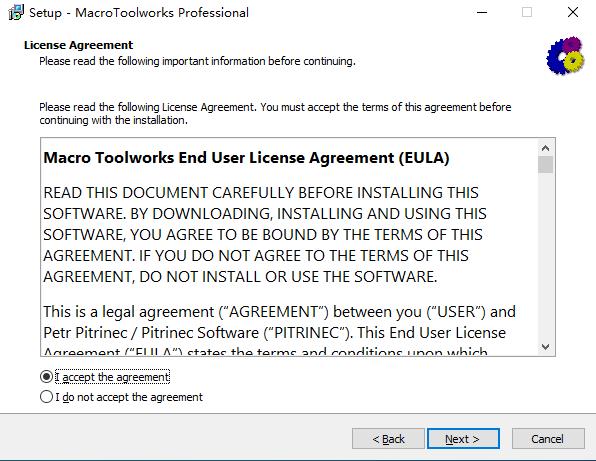Click the empty scrollbar track below the thumb
The width and height of the screenshot is (596, 461).
click(545, 256)
